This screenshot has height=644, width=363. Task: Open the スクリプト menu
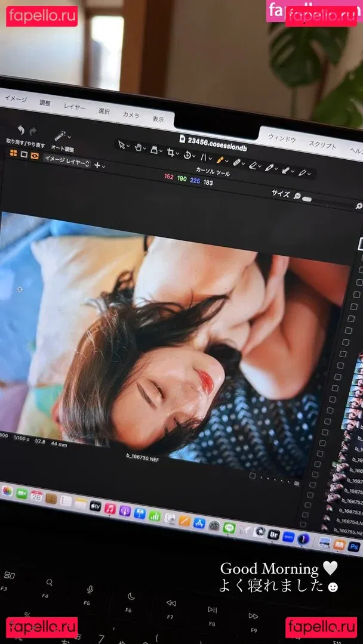tap(323, 145)
